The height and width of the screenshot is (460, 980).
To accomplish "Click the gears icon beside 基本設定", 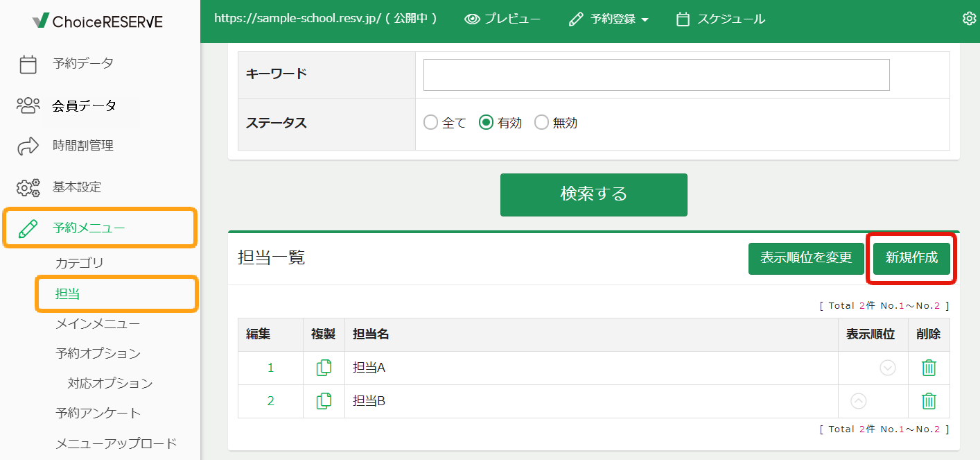I will (x=28, y=187).
